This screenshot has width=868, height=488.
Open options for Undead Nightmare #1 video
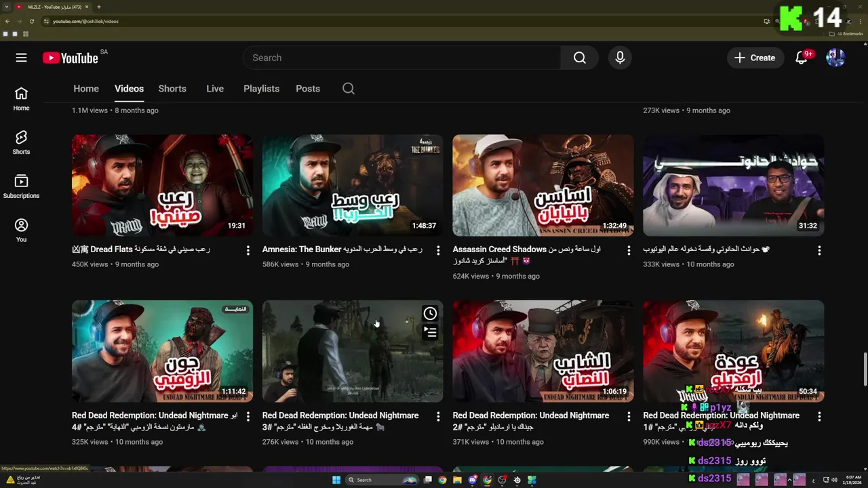tap(819, 416)
